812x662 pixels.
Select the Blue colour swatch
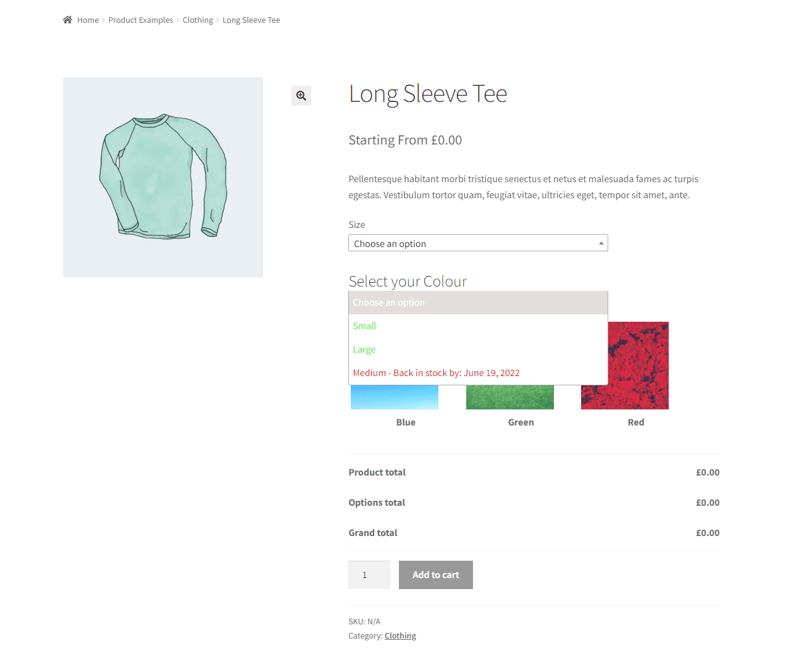click(395, 397)
